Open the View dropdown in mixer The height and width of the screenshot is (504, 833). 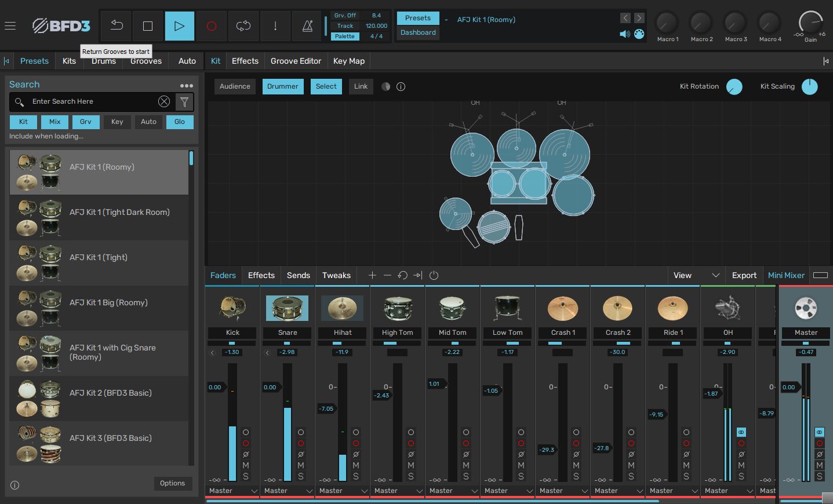[696, 275]
